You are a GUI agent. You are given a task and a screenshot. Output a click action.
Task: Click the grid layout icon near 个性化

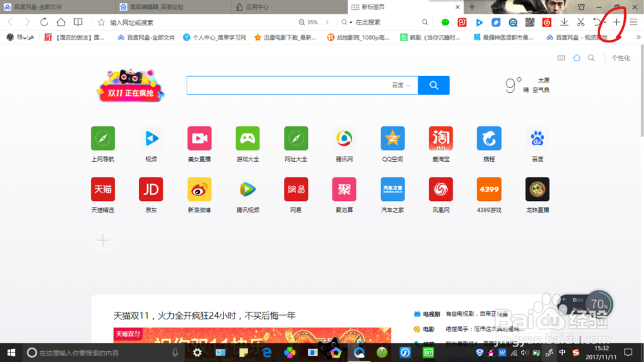click(x=561, y=58)
